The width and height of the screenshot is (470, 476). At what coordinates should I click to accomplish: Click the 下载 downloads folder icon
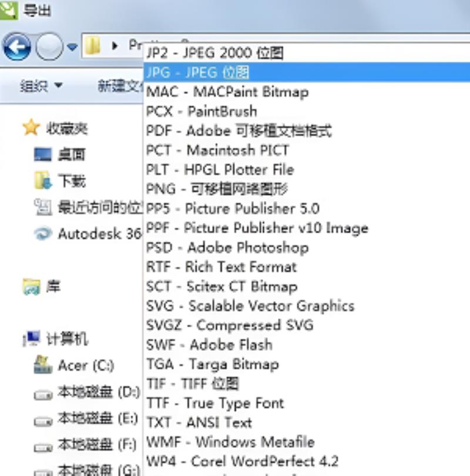tap(43, 180)
